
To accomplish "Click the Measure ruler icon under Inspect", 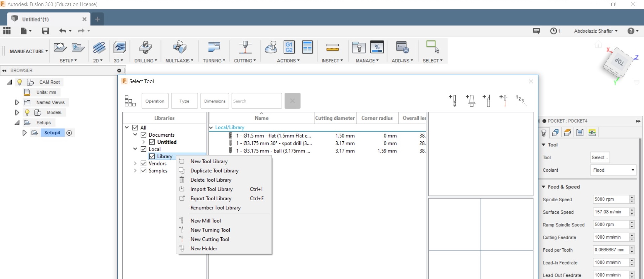I will (x=333, y=48).
